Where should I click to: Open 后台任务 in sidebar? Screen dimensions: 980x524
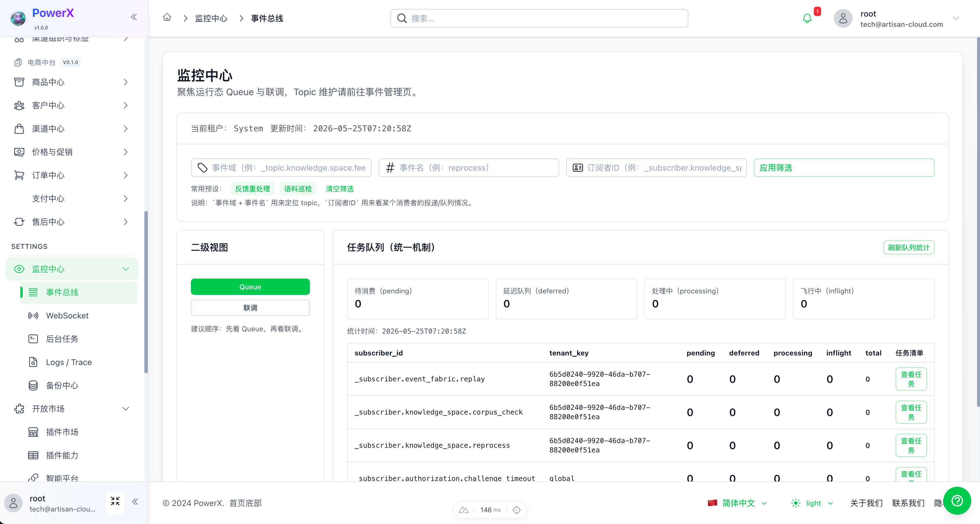79,339
